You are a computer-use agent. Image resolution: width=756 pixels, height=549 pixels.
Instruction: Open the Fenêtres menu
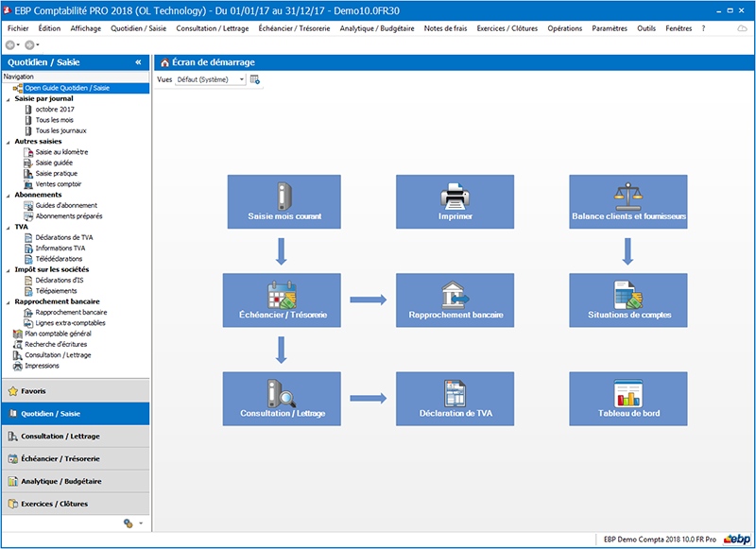coord(679,28)
